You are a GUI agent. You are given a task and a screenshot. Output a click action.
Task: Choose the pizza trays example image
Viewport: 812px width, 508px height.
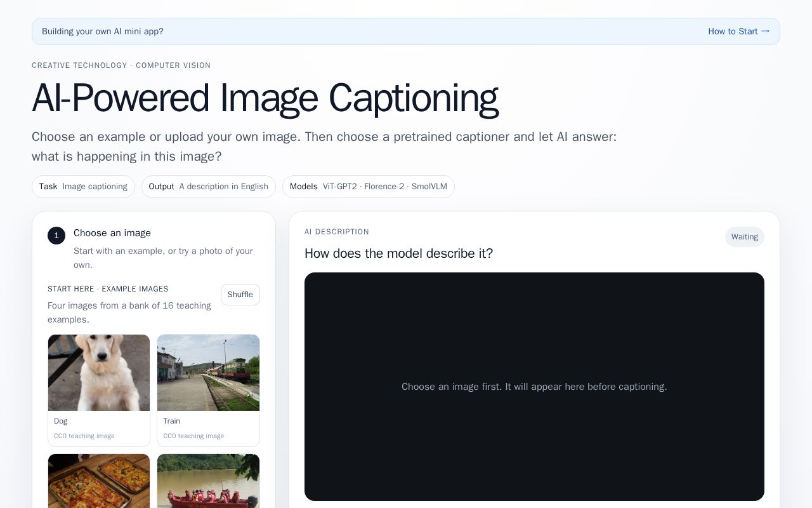[x=99, y=481]
